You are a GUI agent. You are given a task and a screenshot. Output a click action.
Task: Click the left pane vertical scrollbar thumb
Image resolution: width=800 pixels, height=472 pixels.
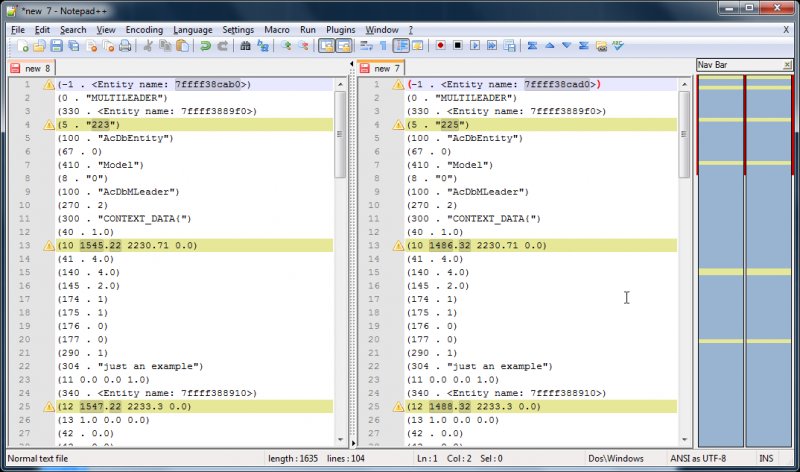340,135
